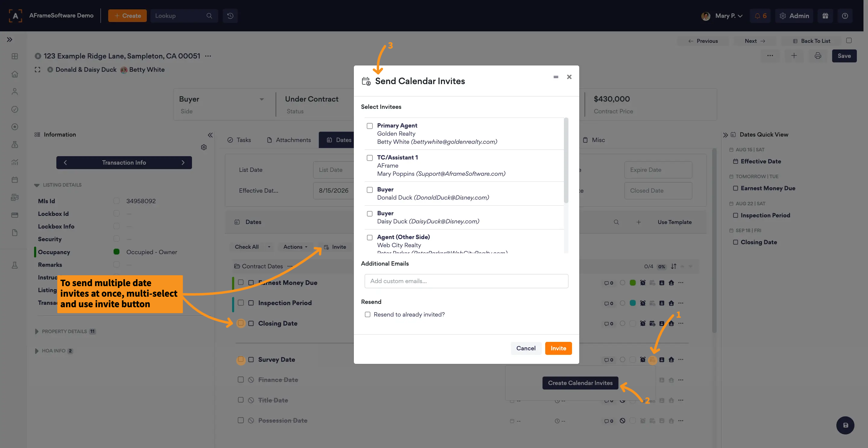Image resolution: width=868 pixels, height=448 pixels.
Task: Open the contacts person icon in sidebar
Action: (x=14, y=92)
